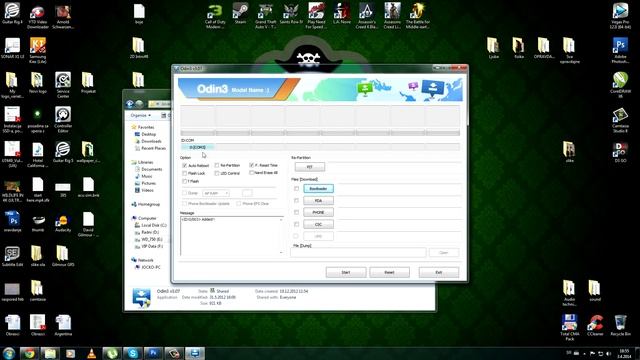Click the PDA file button
The image size is (640, 360).
pos(318,200)
